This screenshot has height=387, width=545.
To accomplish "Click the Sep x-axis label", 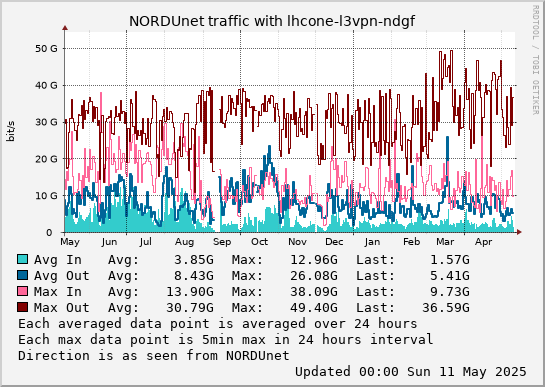I will [x=222, y=242].
